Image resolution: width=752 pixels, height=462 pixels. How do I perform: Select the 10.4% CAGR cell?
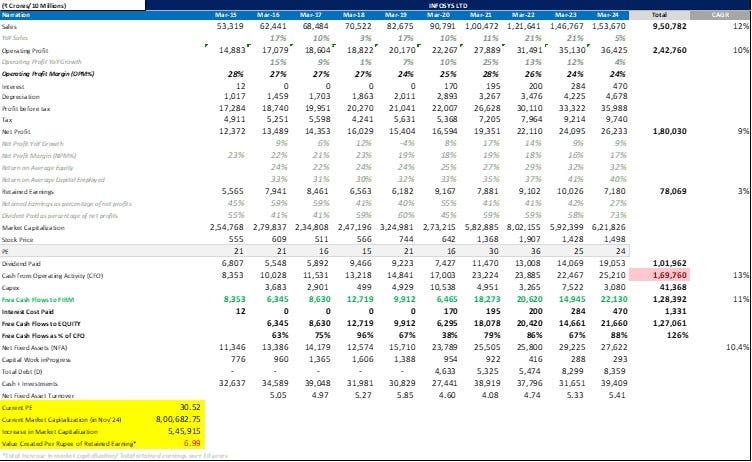tap(737, 347)
